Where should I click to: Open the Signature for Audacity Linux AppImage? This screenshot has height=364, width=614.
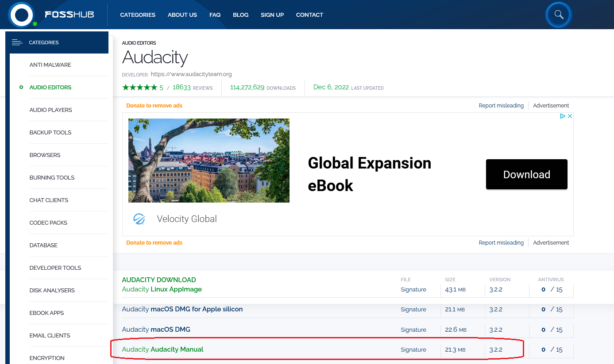pos(413,289)
